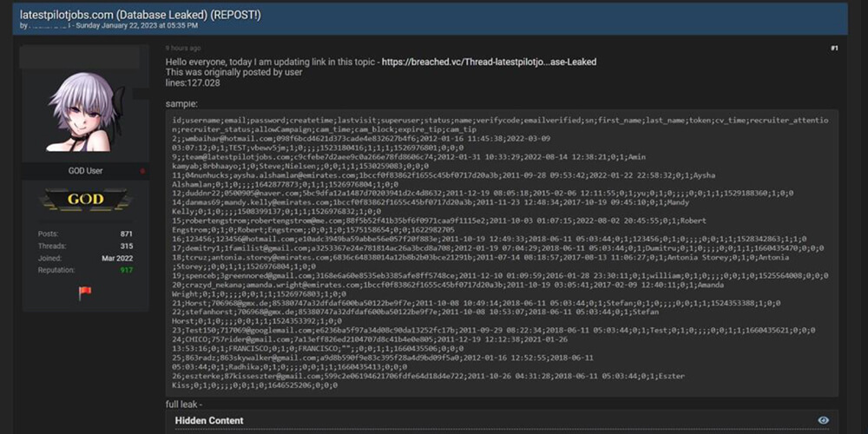Click the Threads count 315

tap(126, 247)
